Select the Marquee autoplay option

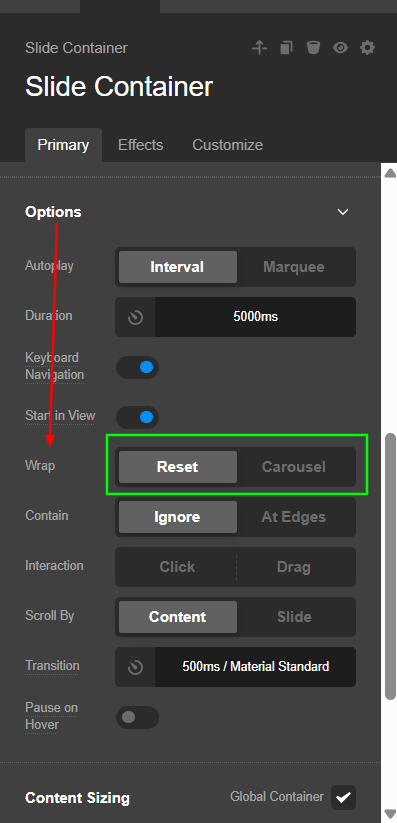294,267
